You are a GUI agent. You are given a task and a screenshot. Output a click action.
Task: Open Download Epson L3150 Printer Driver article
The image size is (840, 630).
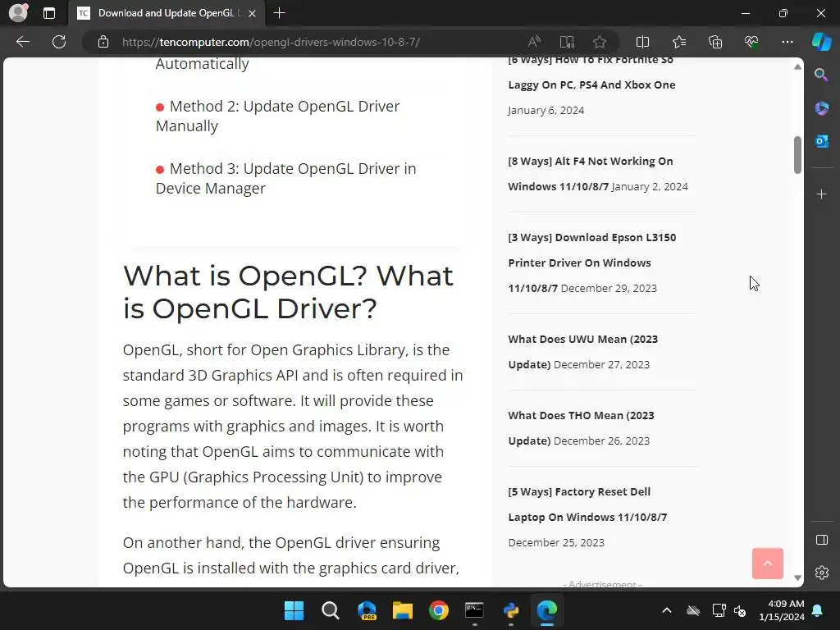click(x=591, y=262)
